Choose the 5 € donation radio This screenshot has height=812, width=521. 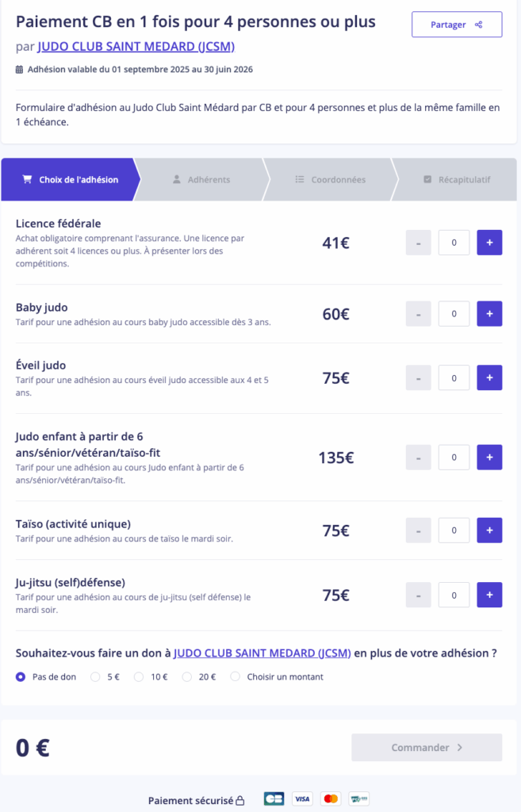click(95, 677)
